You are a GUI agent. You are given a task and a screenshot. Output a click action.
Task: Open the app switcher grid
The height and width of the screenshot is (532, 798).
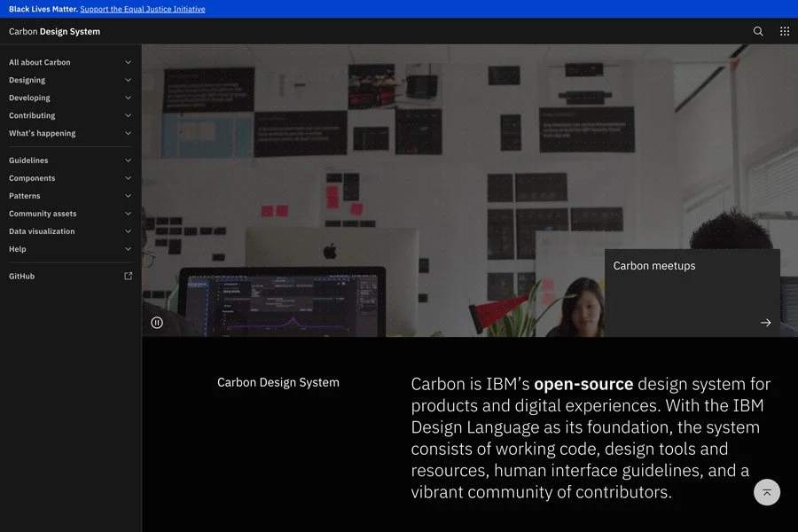click(784, 30)
